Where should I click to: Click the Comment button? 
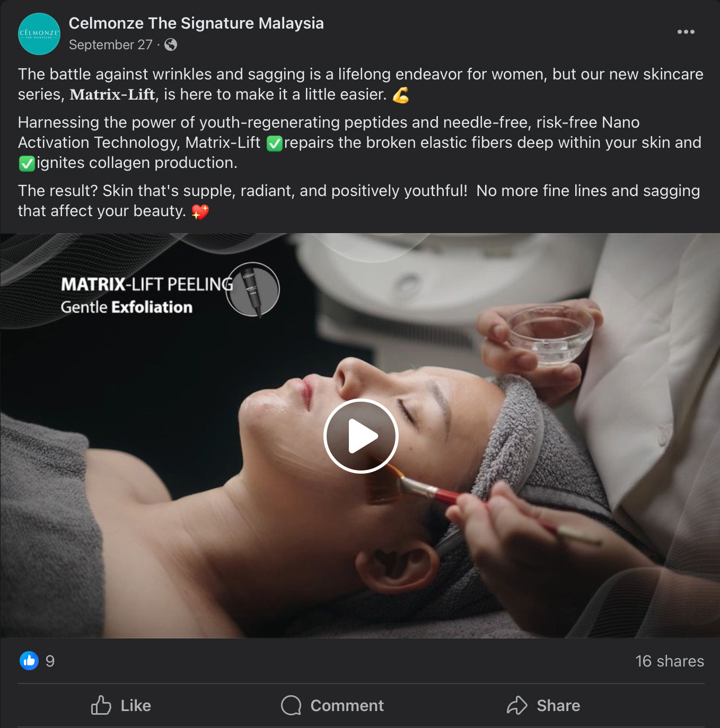tap(332, 705)
